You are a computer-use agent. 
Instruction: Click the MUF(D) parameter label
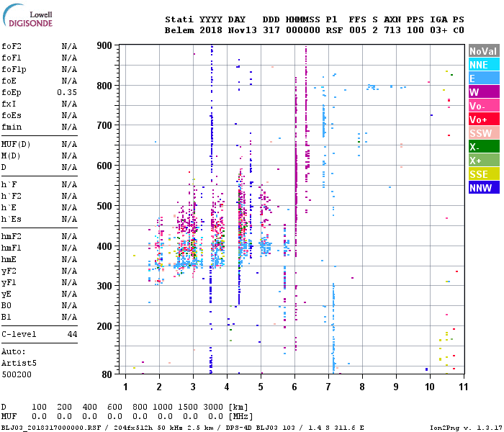coord(16,144)
